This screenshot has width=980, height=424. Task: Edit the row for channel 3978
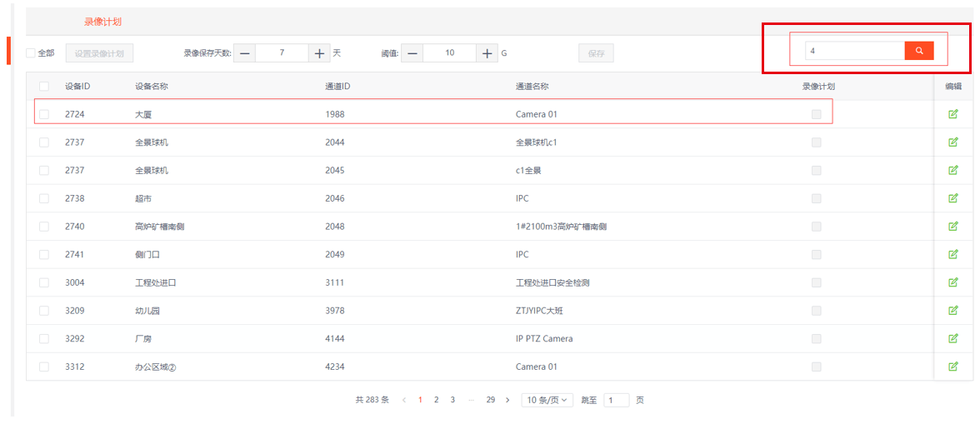[x=953, y=311]
